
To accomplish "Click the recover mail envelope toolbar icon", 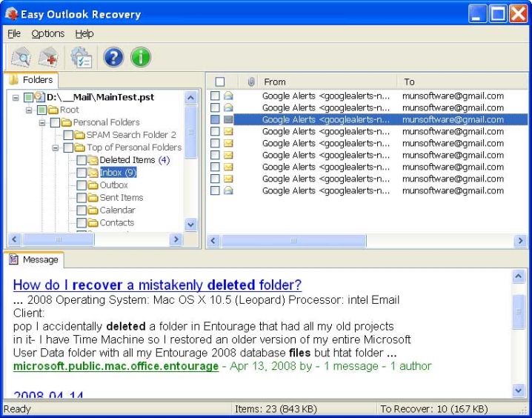I will click(x=49, y=57).
